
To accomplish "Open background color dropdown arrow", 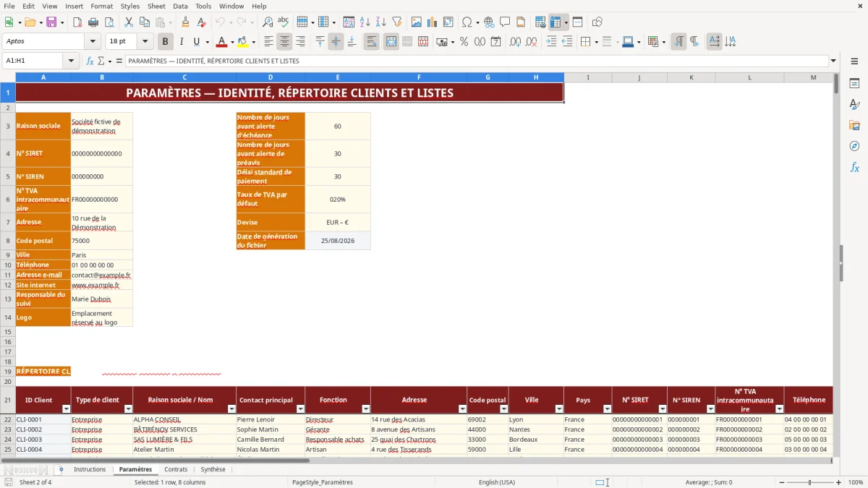I will pyautogui.click(x=253, y=42).
